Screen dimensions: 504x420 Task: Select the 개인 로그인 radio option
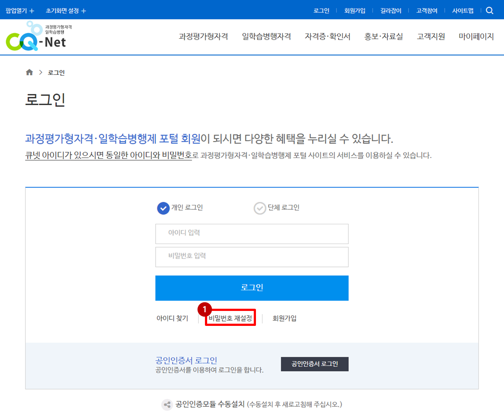click(x=180, y=208)
